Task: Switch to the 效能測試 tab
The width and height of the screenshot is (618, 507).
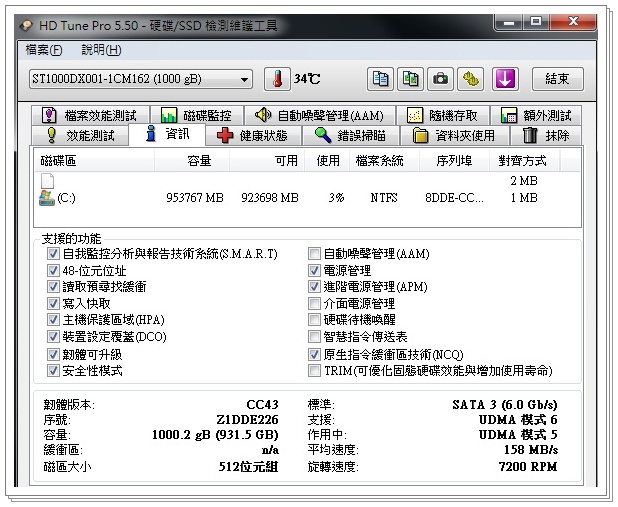Action: [80, 135]
